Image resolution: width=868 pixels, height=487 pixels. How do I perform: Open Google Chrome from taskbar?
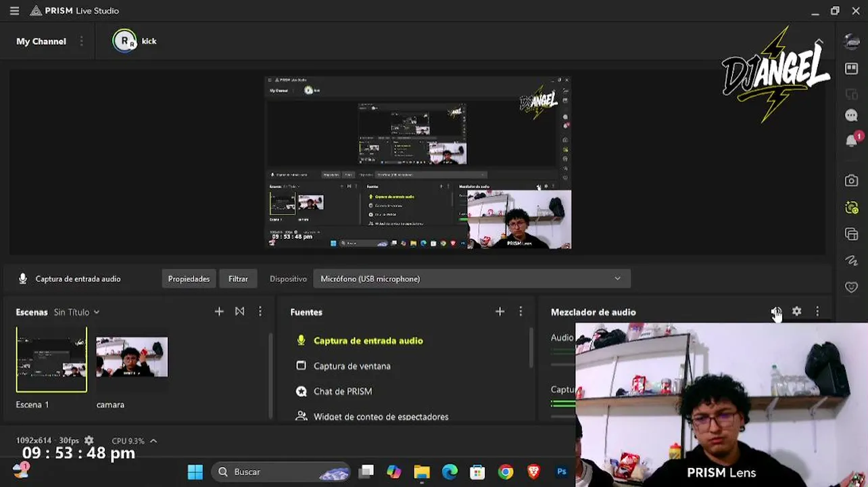click(x=506, y=472)
